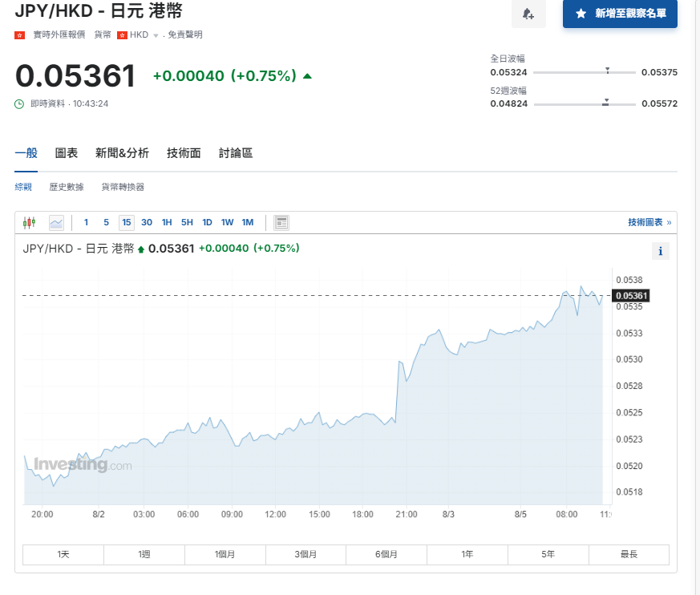
Task: Switch to the 圖表 tab
Action: [x=67, y=152]
